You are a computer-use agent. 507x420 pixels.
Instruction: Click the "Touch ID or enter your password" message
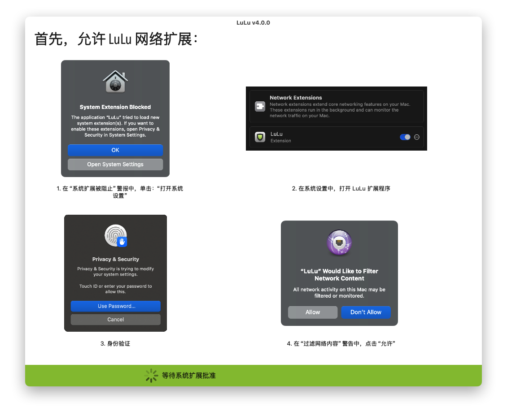coord(115,289)
